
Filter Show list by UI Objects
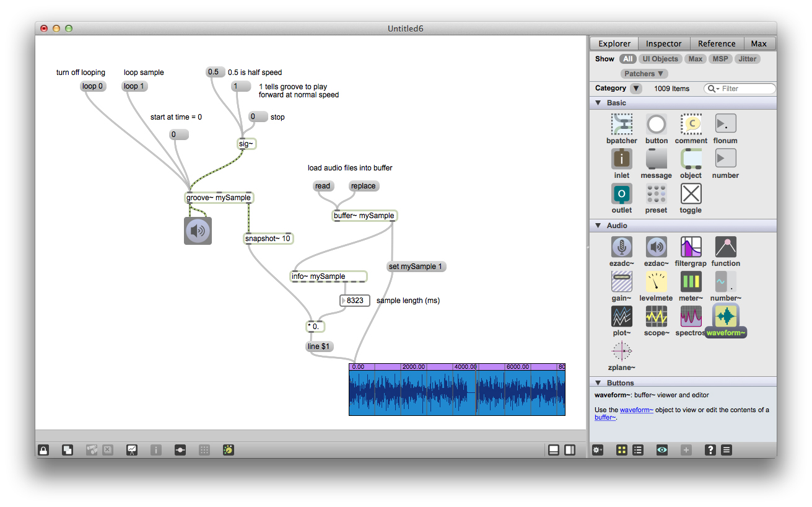coord(660,59)
